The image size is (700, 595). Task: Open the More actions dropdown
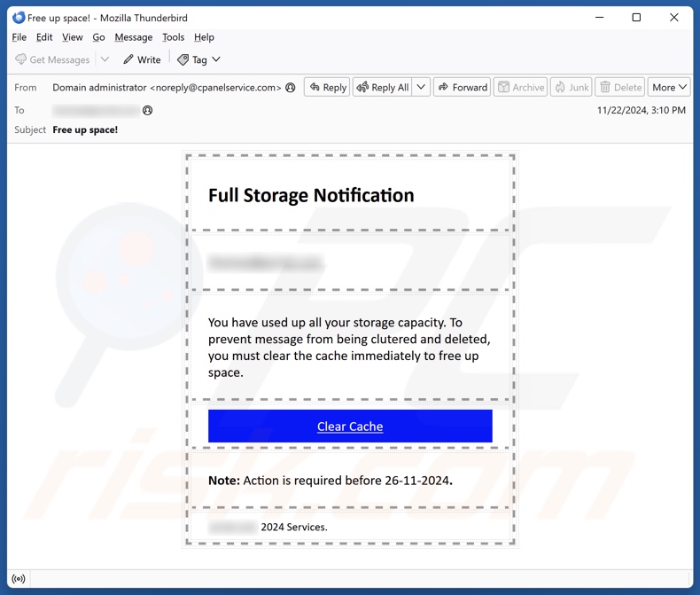tap(669, 87)
